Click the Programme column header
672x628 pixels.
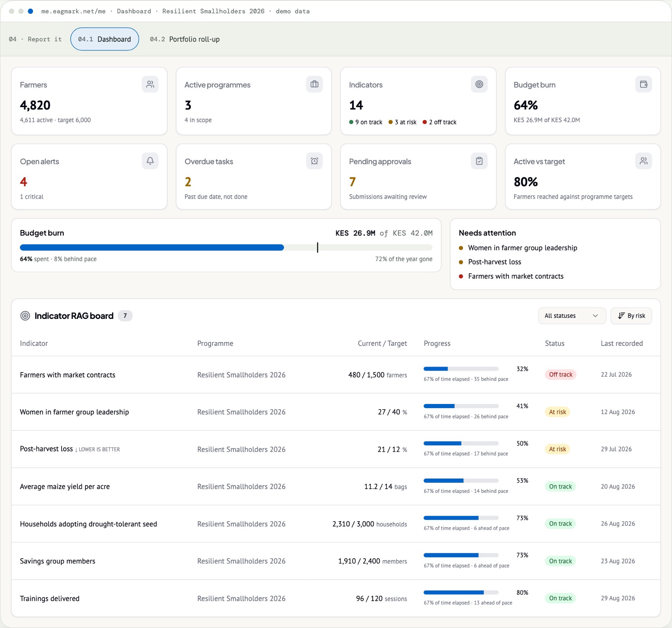215,343
